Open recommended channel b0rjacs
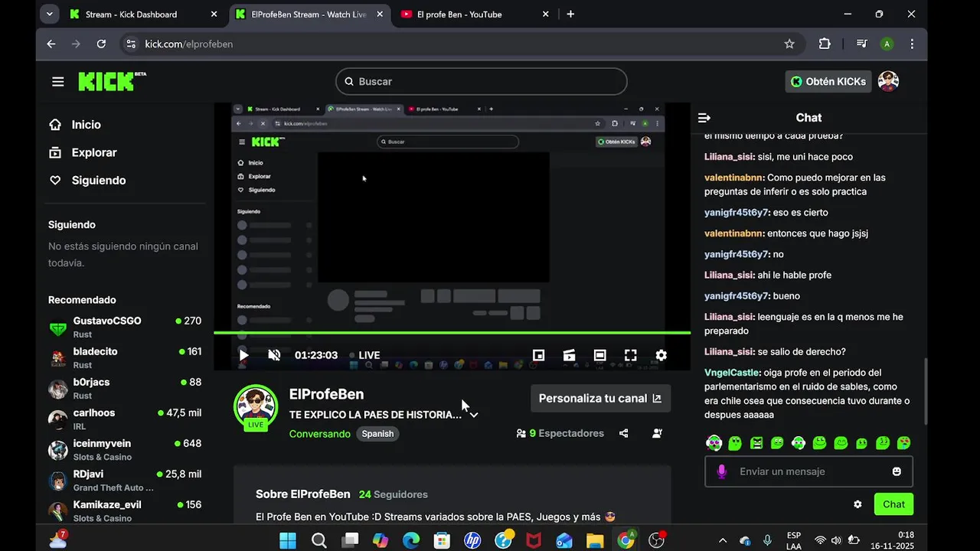The width and height of the screenshot is (980, 551). click(125, 389)
